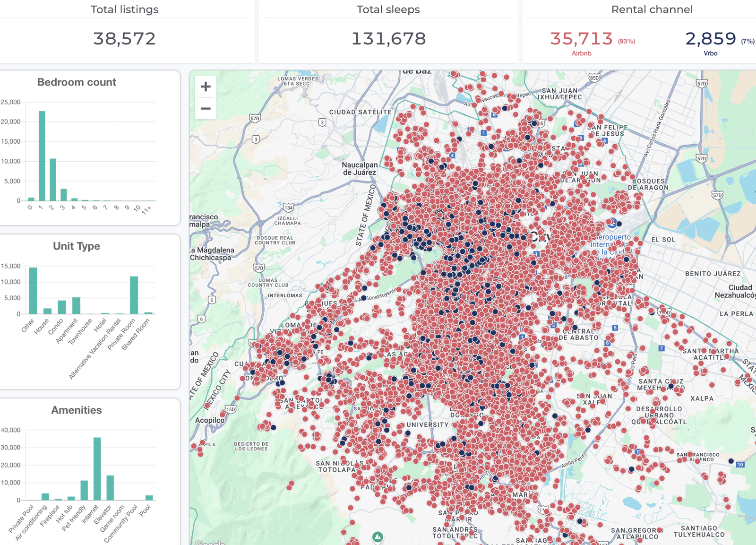Click the Amenities chart title

point(77,410)
